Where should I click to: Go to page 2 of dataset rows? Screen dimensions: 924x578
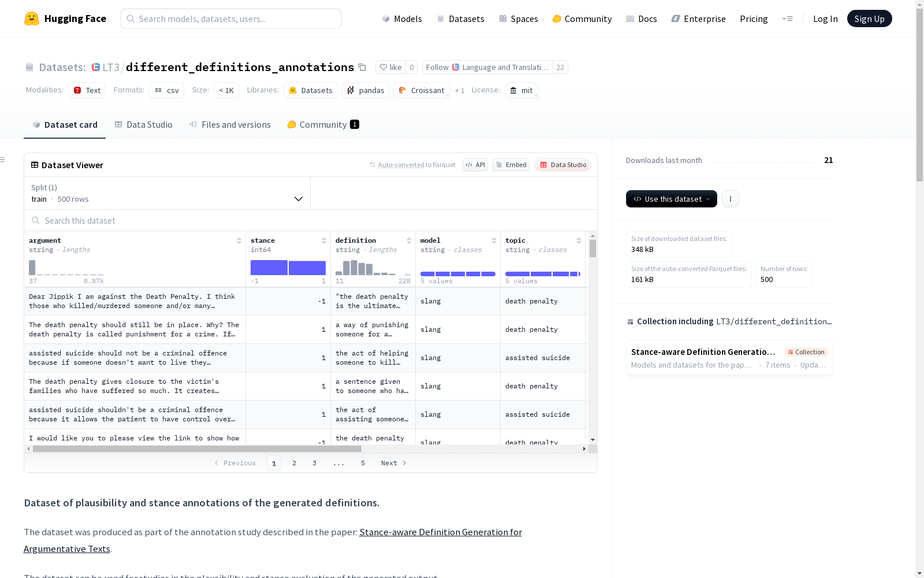click(295, 463)
